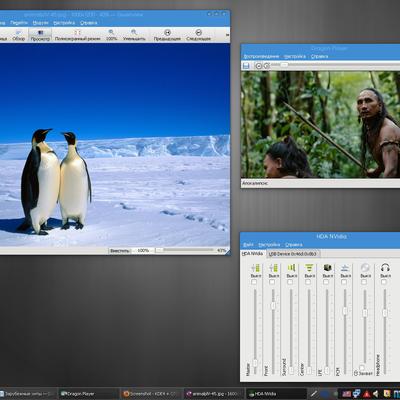
Task: Click the Dragon Player seek slider
Action: [x=335, y=65]
